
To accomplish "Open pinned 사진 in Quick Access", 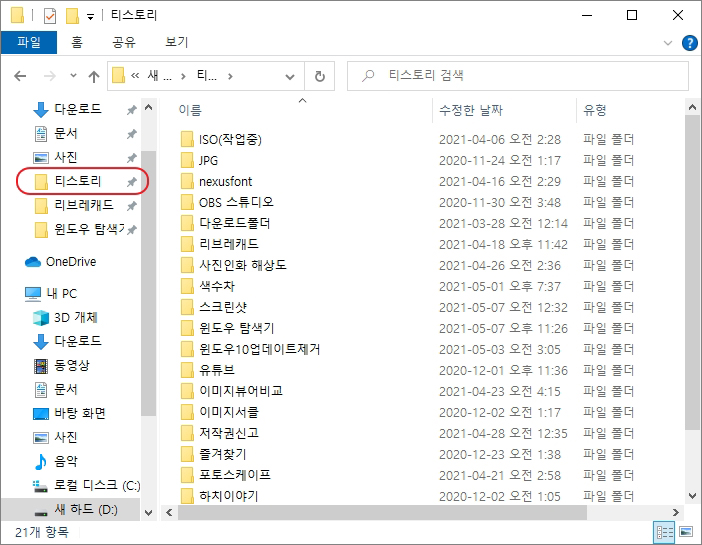I will pyautogui.click(x=65, y=157).
